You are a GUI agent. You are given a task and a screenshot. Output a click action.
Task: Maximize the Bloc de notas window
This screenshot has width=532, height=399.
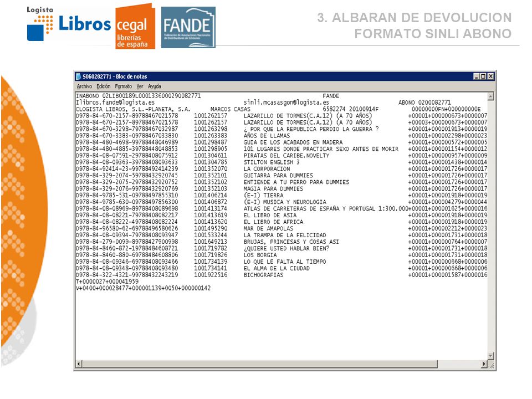click(x=483, y=76)
